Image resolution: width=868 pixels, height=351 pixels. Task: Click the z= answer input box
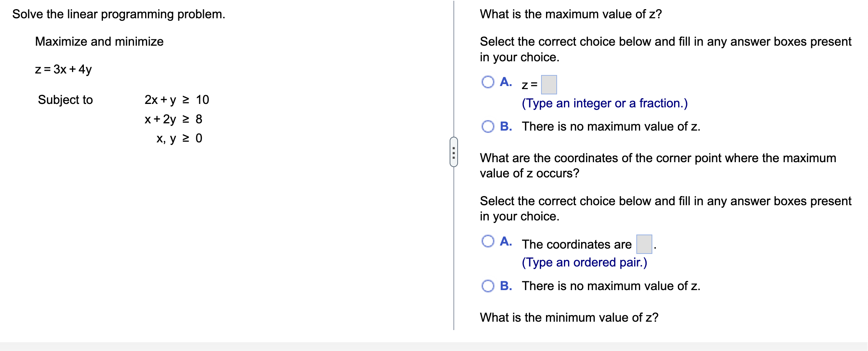click(549, 85)
